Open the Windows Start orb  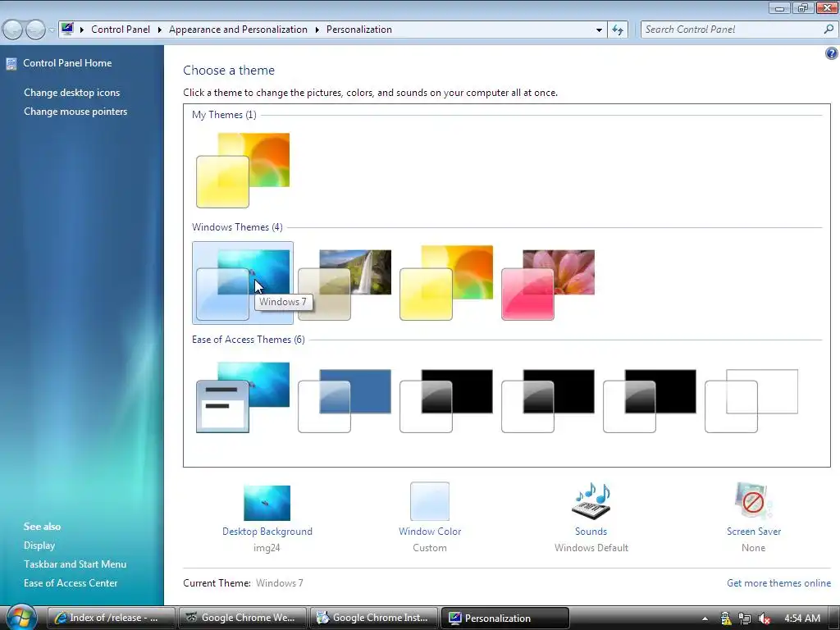pyautogui.click(x=21, y=617)
